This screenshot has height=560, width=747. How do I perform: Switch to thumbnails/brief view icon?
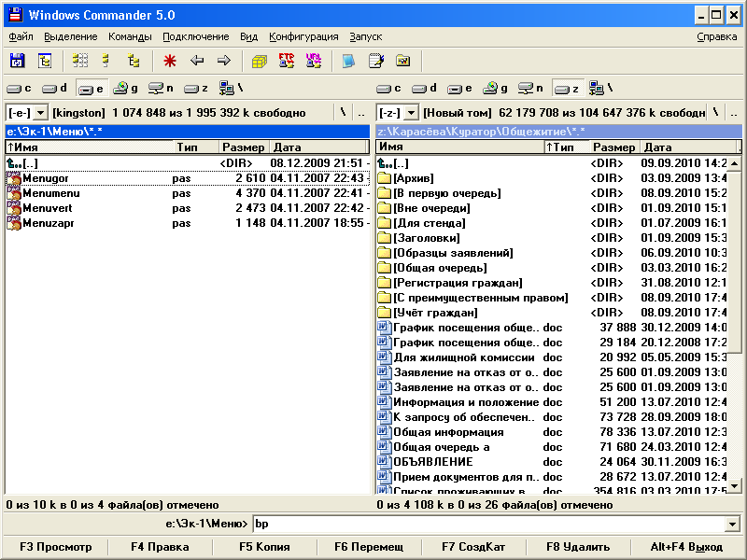click(x=80, y=61)
